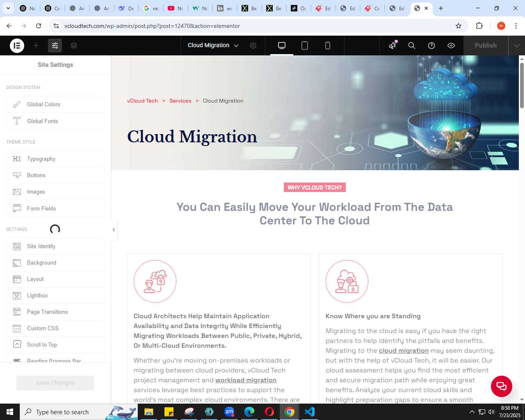
Task: Open Custom CSS settings
Action: click(x=55, y=328)
